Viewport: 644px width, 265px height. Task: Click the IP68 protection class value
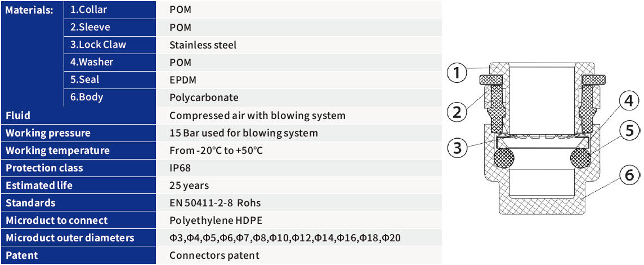(x=181, y=168)
